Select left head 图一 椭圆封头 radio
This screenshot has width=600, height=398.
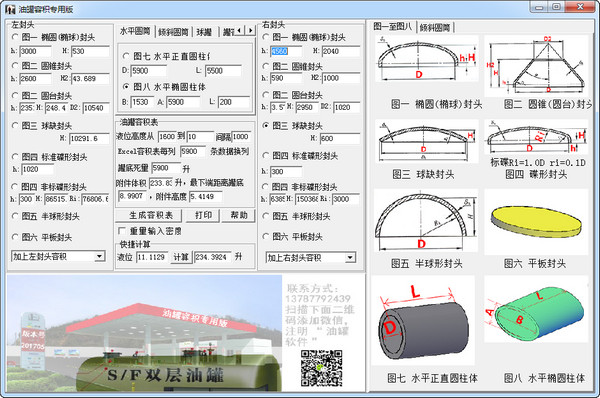[x=15, y=37]
